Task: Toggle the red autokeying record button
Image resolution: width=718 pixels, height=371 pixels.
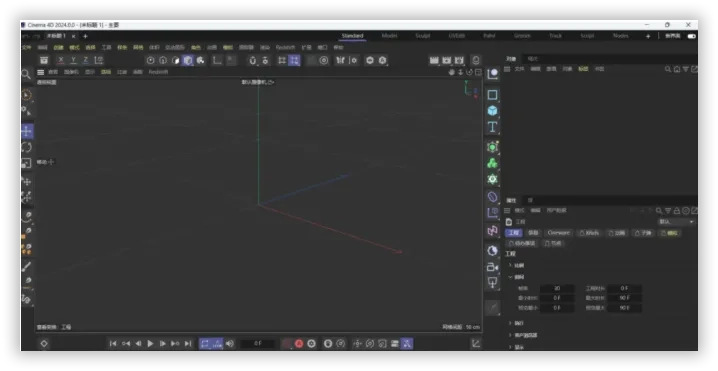Action: click(x=299, y=344)
